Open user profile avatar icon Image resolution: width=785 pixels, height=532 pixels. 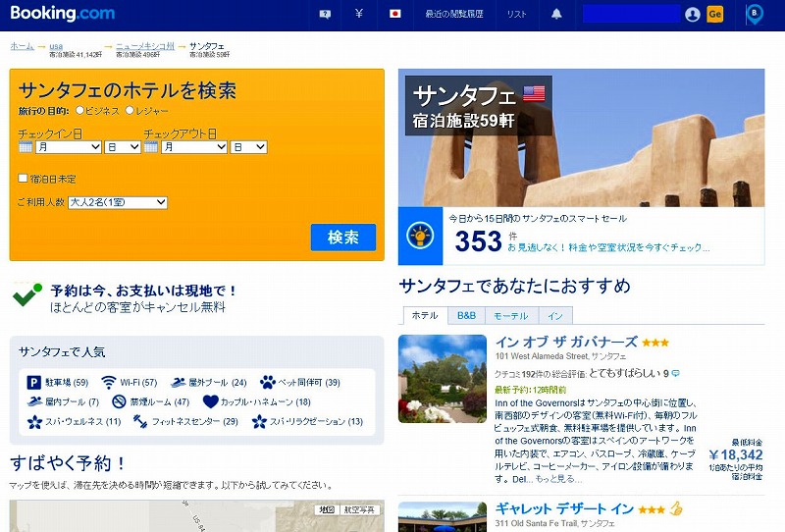[x=693, y=15]
